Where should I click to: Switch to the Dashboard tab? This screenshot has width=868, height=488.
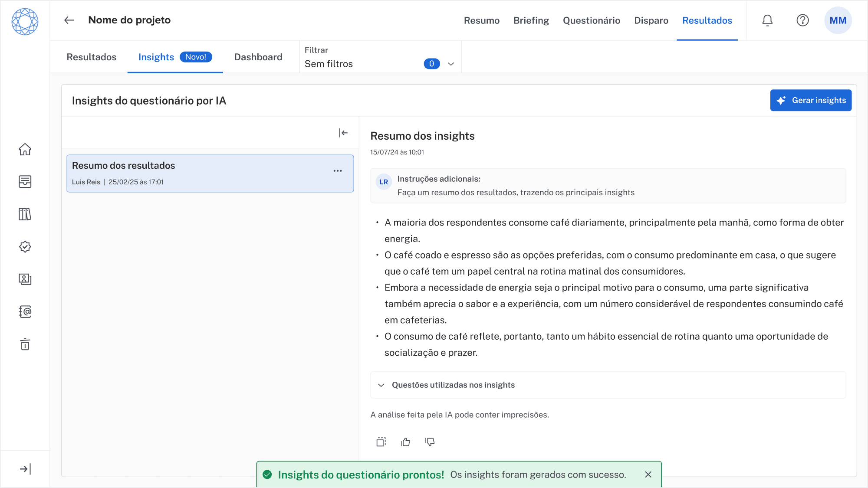pyautogui.click(x=258, y=57)
